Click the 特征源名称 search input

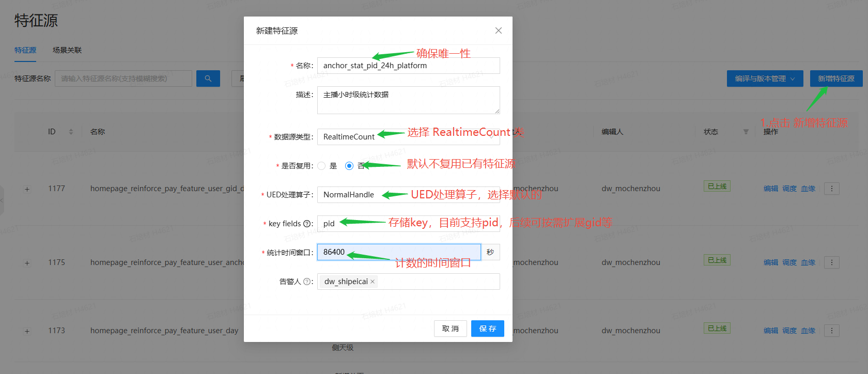(x=123, y=79)
